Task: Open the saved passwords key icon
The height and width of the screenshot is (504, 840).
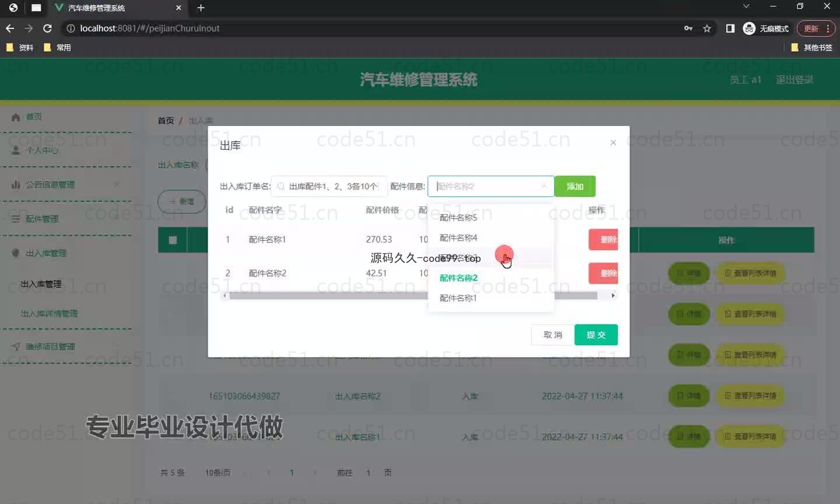Action: tap(688, 28)
